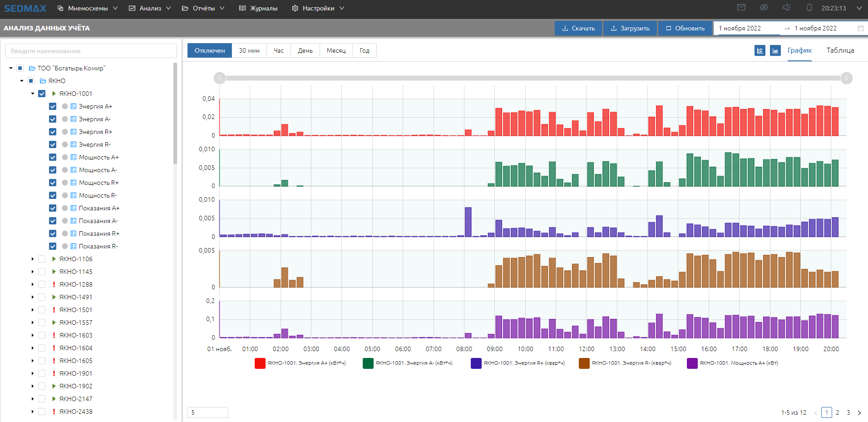Collapse the ЯКНО-1001 tree node
Image resolution: width=868 pixels, height=422 pixels.
(33, 94)
